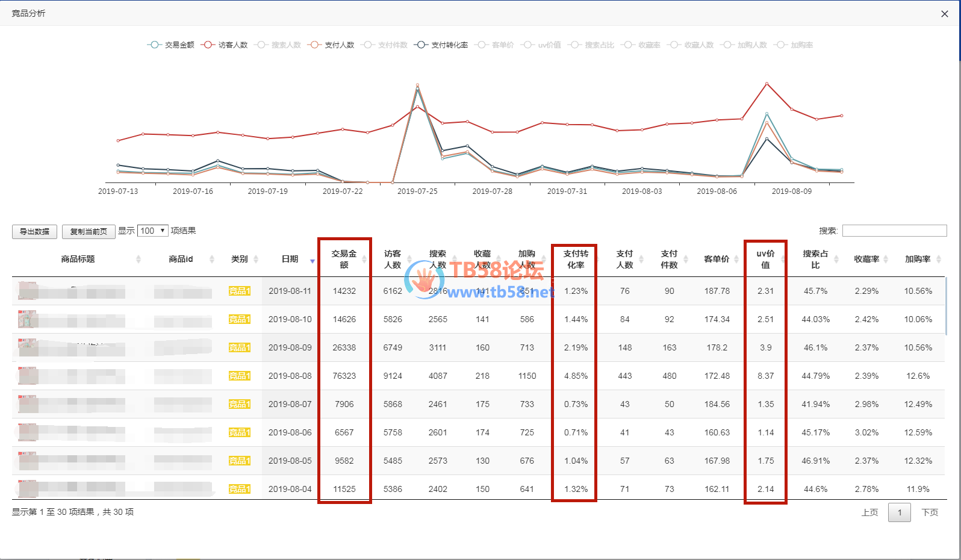The width and height of the screenshot is (961, 560).
Task: Click the 复制当前页 button
Action: click(x=89, y=232)
